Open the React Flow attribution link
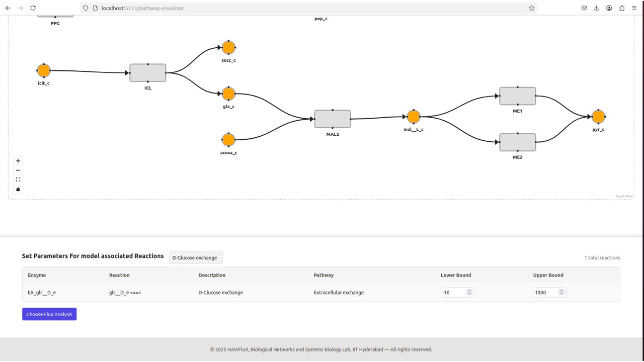This screenshot has width=644, height=362. tap(624, 196)
